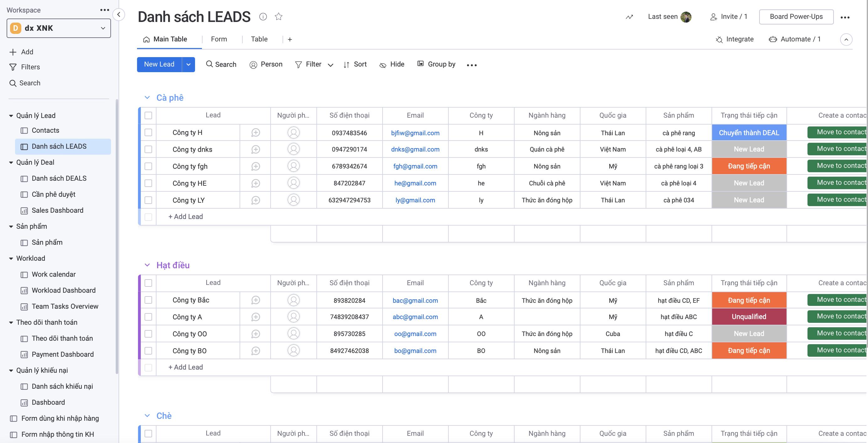
Task: Open the bac@gmail.com email link
Action: tap(415, 300)
